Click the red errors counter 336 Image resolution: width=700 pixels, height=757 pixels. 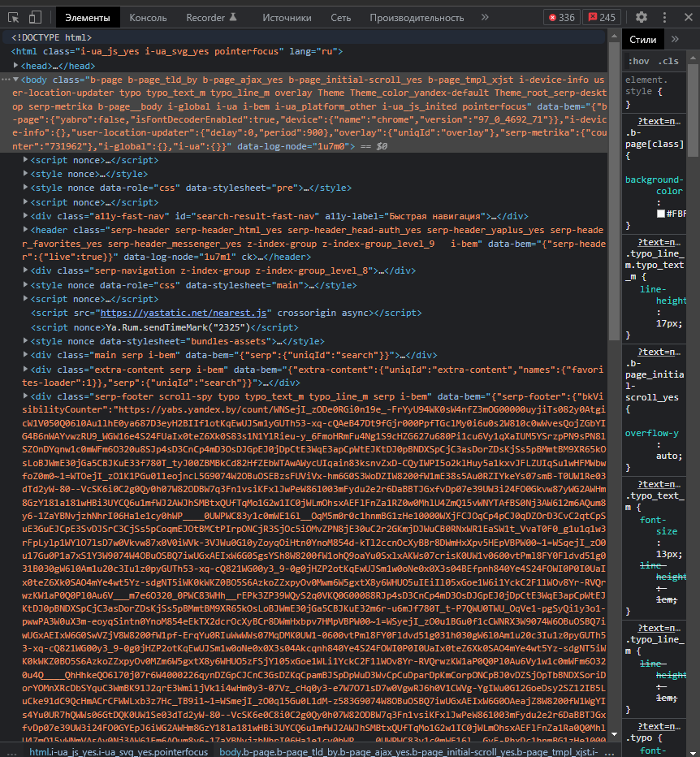pos(561,17)
